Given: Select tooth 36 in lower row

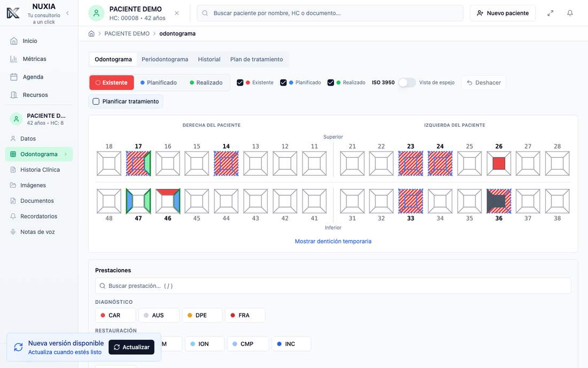Looking at the screenshot, I should point(498,201).
